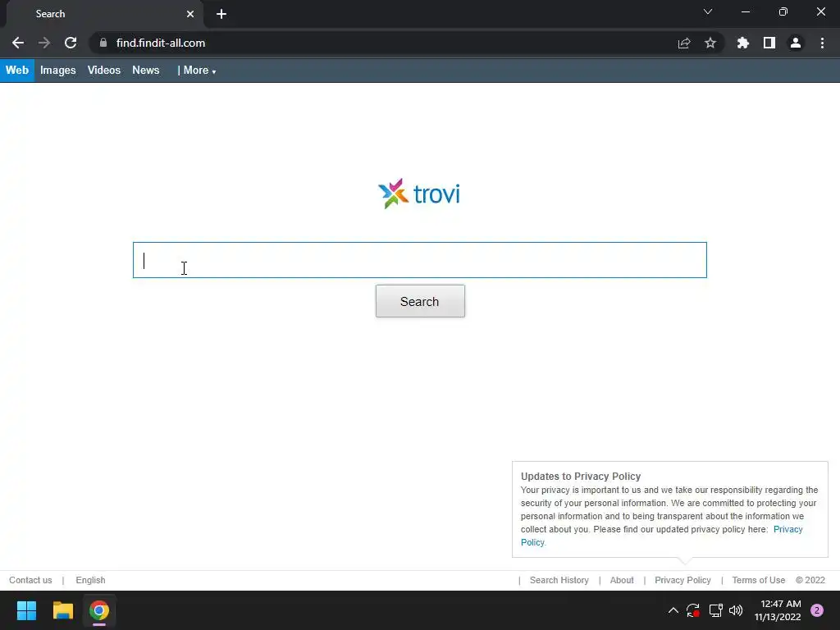Open volume speaker icon

[x=736, y=610]
